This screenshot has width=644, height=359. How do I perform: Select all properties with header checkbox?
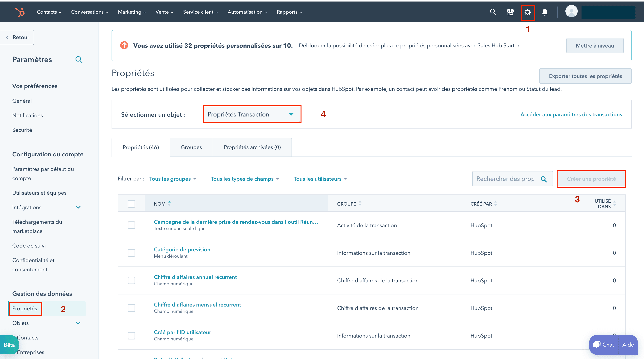coord(131,204)
